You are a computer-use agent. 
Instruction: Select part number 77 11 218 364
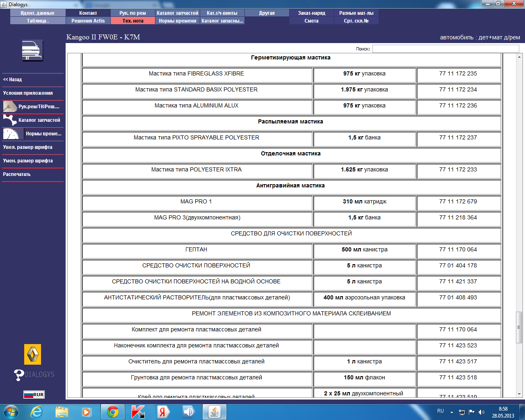458,217
